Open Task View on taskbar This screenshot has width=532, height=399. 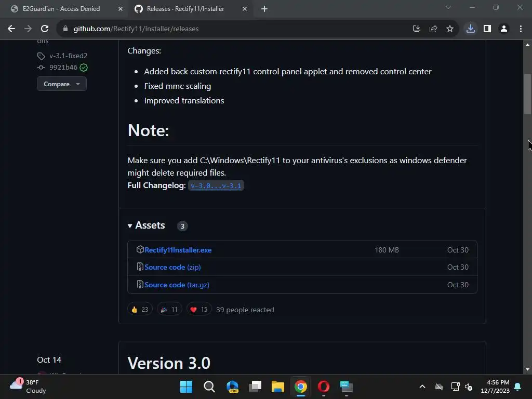coord(255,387)
